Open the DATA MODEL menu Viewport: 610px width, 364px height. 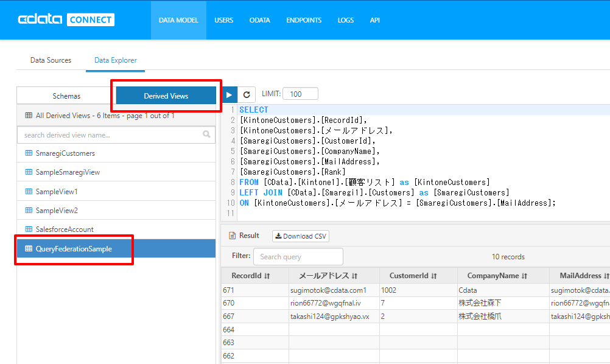tap(178, 20)
